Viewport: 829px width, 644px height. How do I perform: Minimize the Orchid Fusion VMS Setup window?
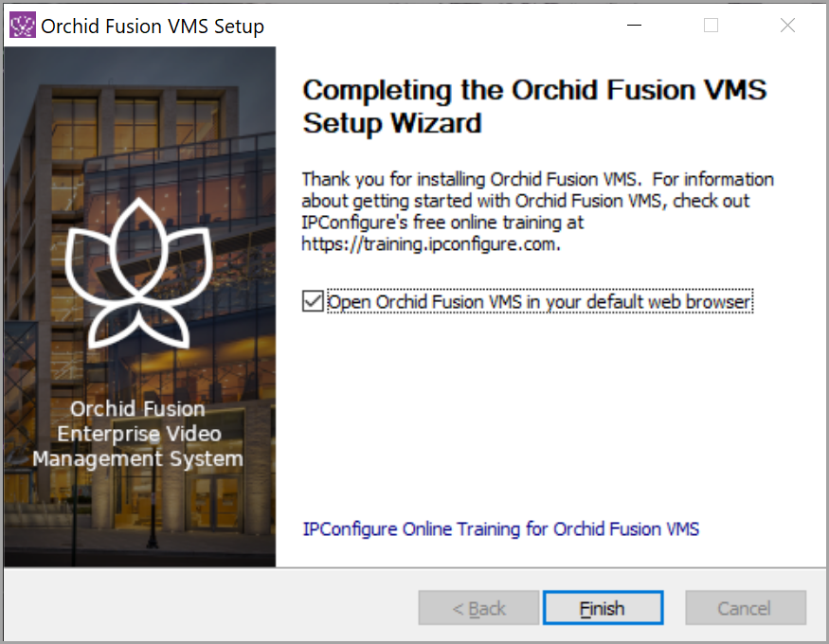pyautogui.click(x=634, y=26)
